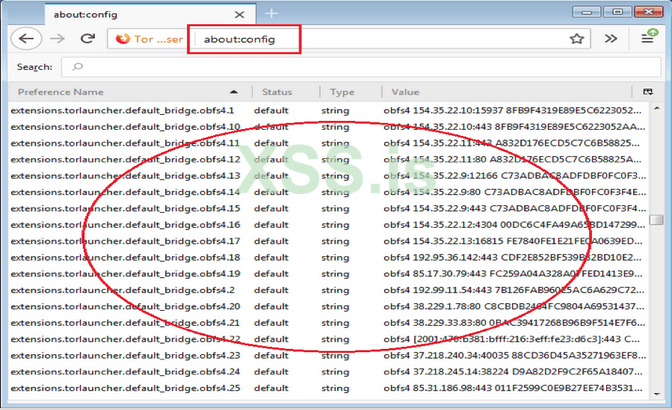Bookmark page with the star icon

(x=576, y=39)
